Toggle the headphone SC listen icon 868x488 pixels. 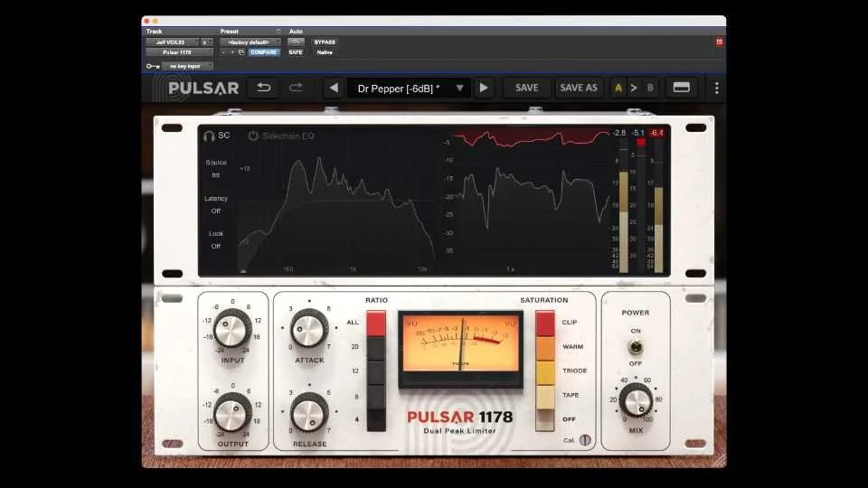[x=209, y=136]
